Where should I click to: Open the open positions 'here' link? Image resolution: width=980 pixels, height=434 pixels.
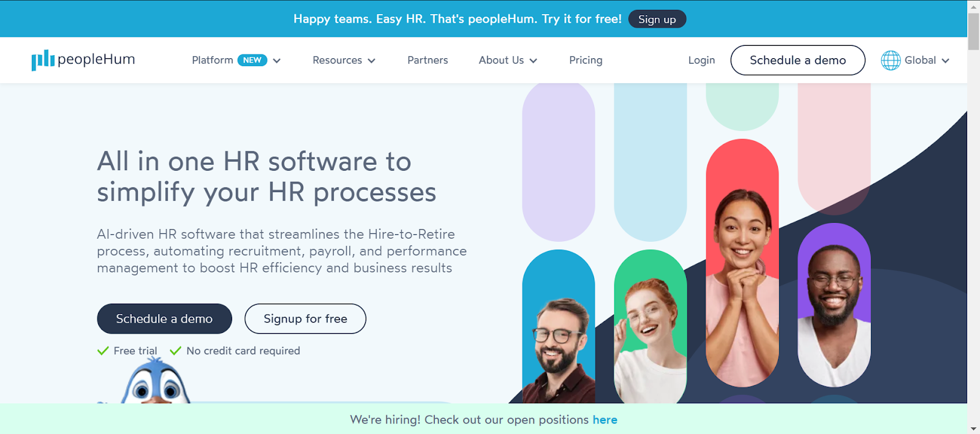(605, 420)
